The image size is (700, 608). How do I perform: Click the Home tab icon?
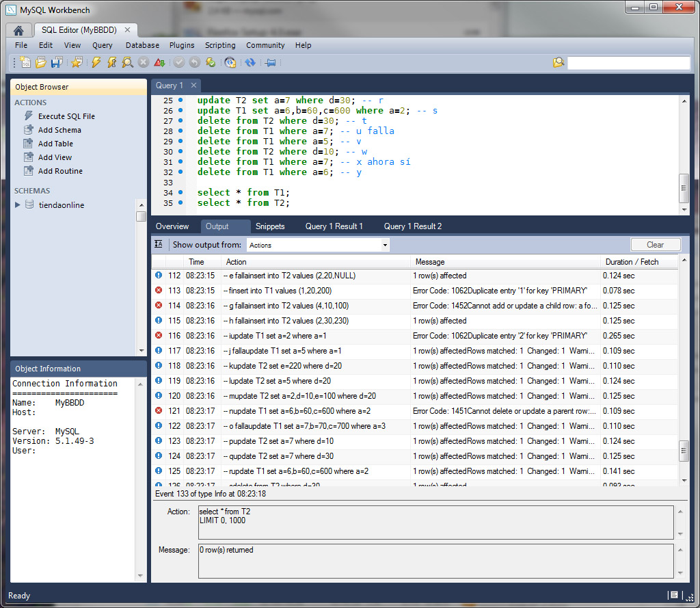pos(18,30)
